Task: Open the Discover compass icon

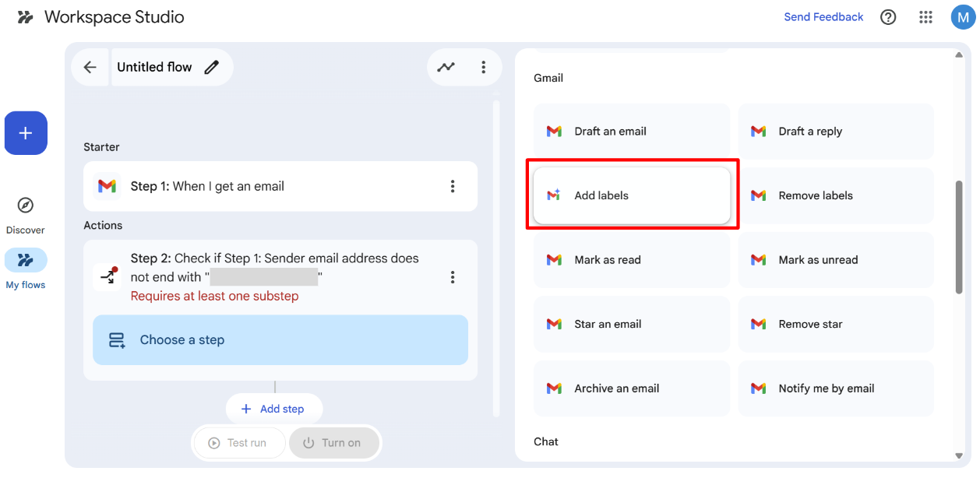Action: (26, 206)
